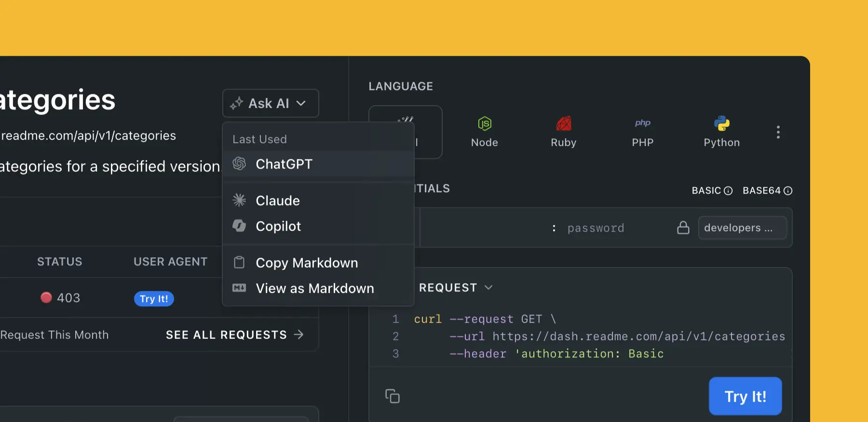Click the Python snake logo icon
Image resolution: width=868 pixels, height=422 pixels.
click(x=722, y=124)
